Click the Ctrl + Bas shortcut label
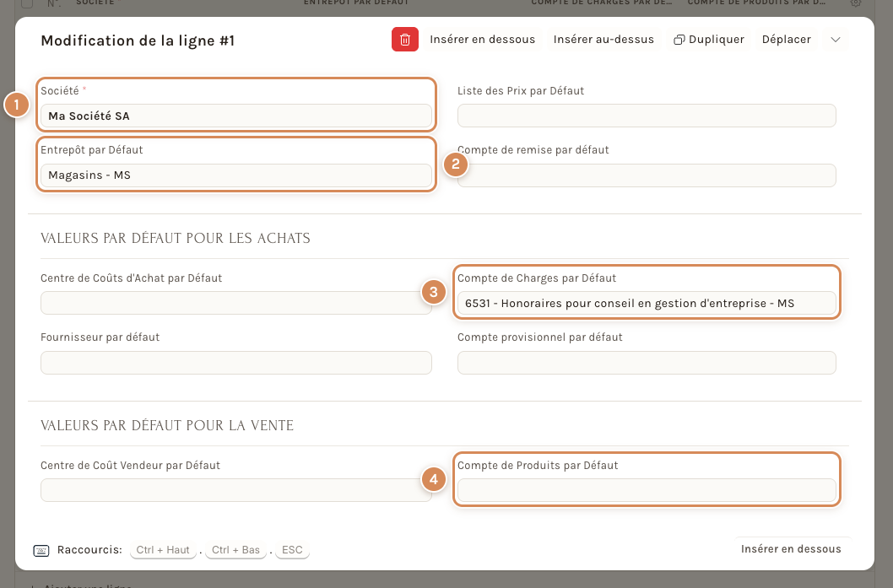The width and height of the screenshot is (893, 588). coord(235,550)
